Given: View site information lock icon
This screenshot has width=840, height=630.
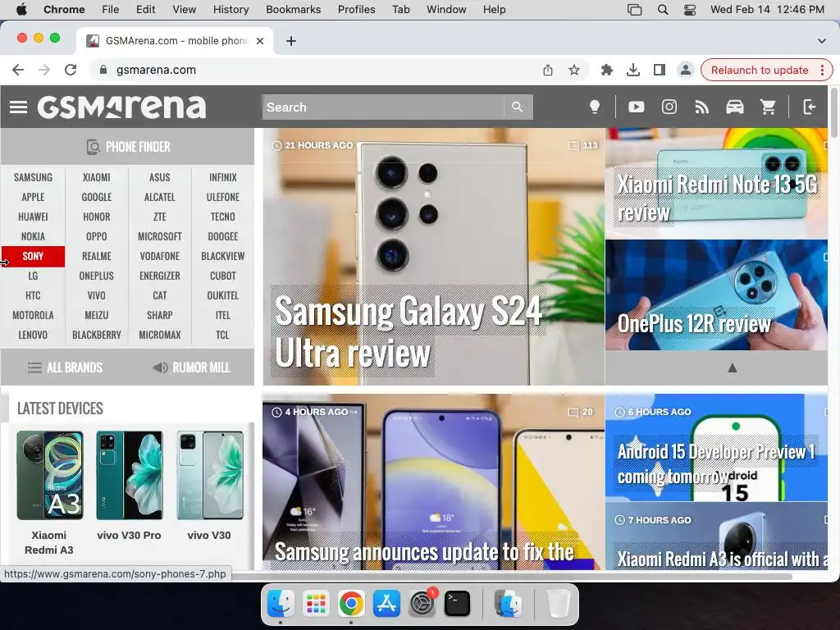Looking at the screenshot, I should [x=103, y=70].
